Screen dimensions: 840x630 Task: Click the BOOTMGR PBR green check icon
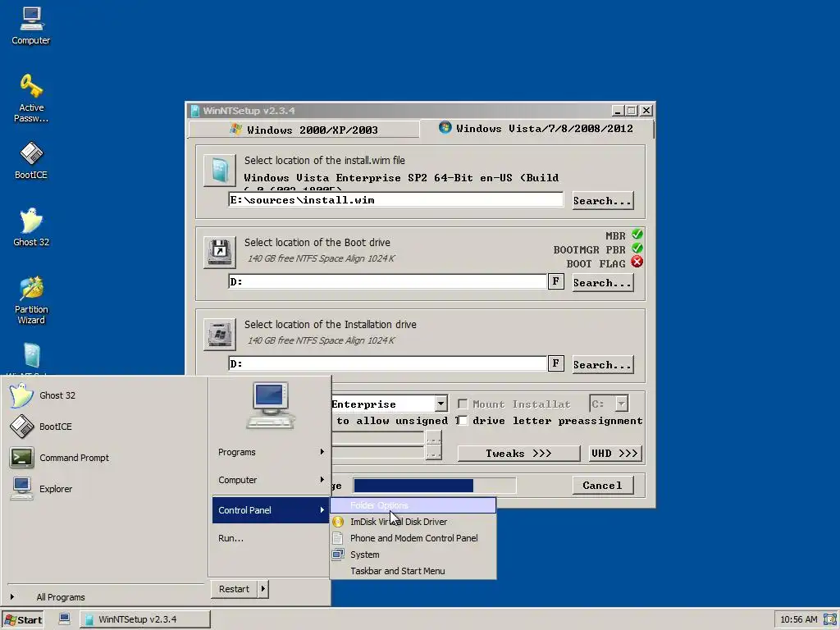click(x=637, y=249)
